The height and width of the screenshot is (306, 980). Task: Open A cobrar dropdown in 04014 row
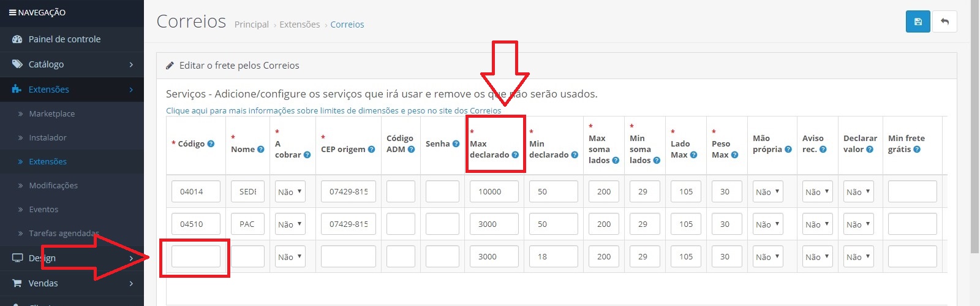tap(290, 191)
